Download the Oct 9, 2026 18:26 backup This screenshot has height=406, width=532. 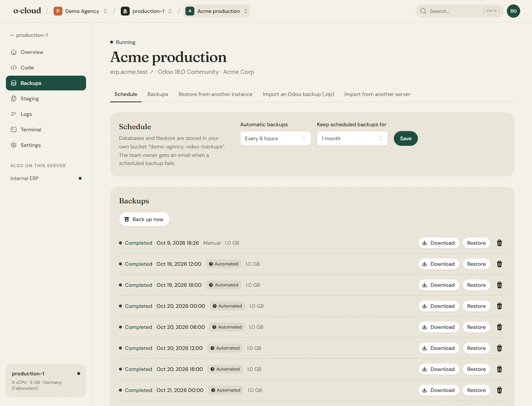(x=439, y=243)
